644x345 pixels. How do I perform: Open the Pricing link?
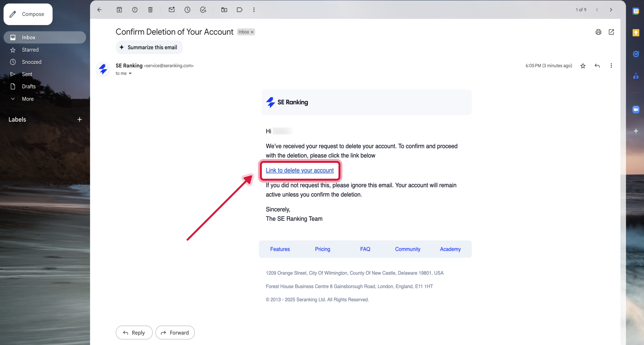tap(322, 249)
